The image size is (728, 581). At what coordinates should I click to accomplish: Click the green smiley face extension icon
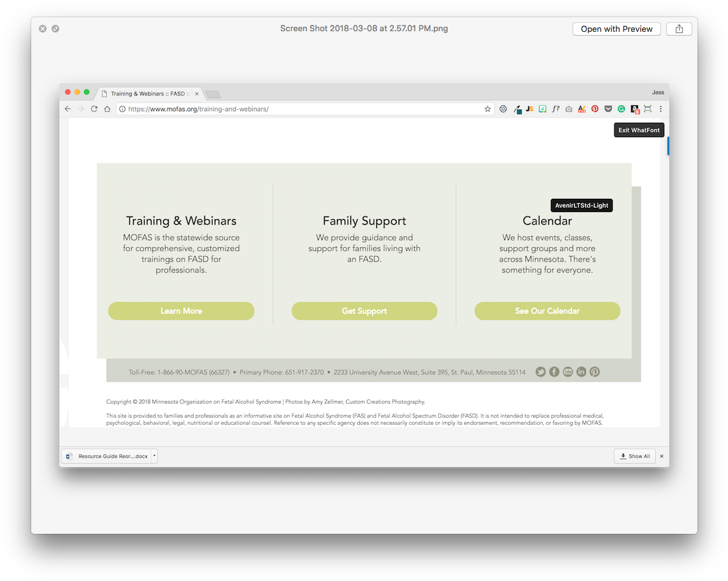pyautogui.click(x=542, y=109)
